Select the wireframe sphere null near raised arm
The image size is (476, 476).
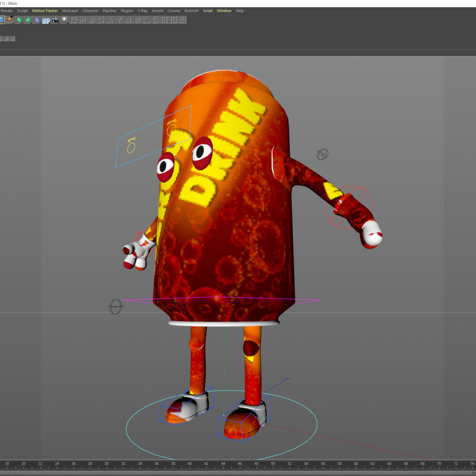point(322,155)
